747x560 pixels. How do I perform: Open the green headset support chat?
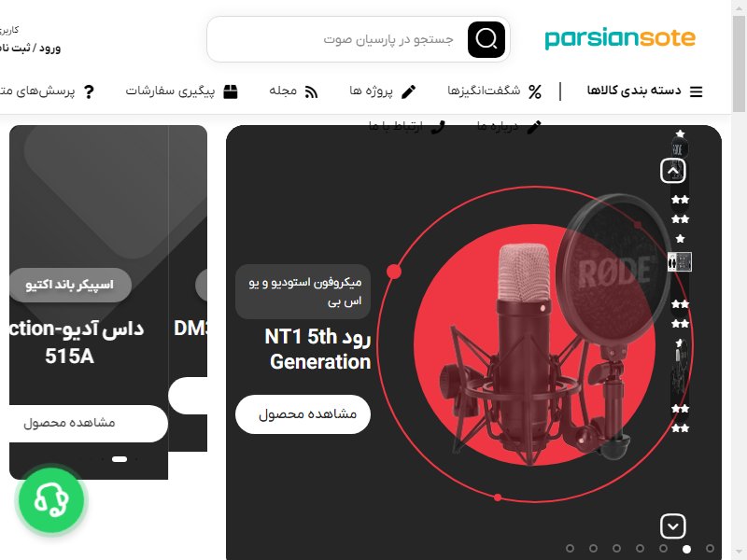(51, 499)
